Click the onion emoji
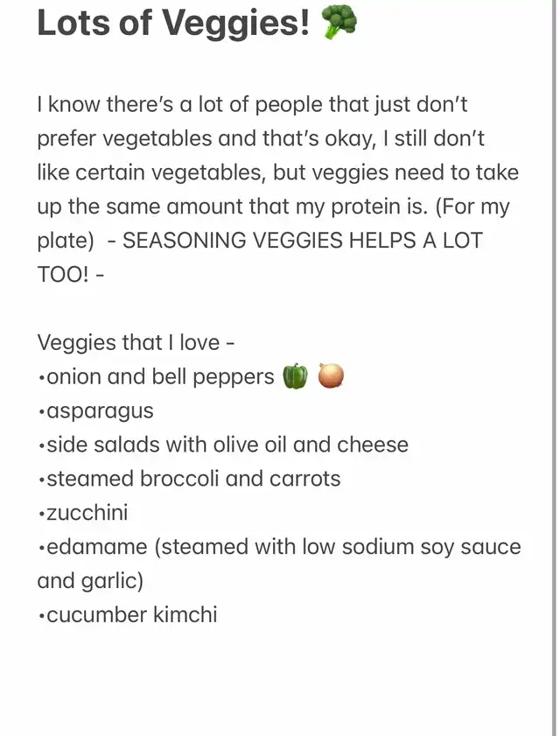The image size is (560, 736). click(331, 376)
